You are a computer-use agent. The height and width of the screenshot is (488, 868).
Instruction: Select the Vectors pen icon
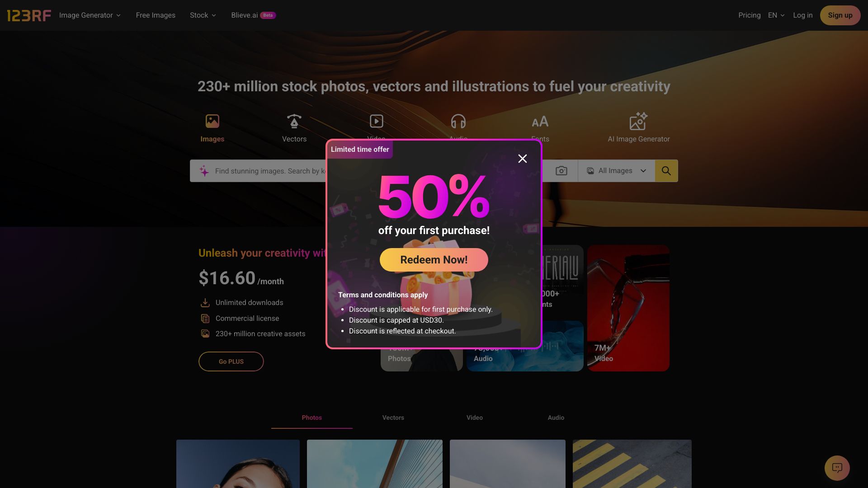[294, 121]
